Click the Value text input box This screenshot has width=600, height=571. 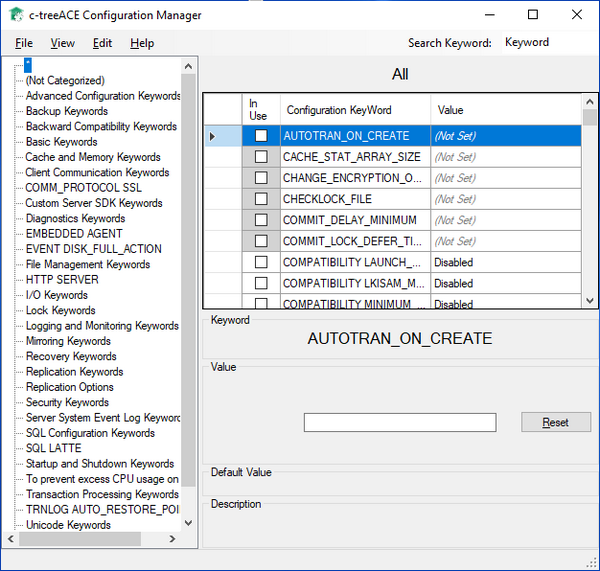tap(400, 422)
